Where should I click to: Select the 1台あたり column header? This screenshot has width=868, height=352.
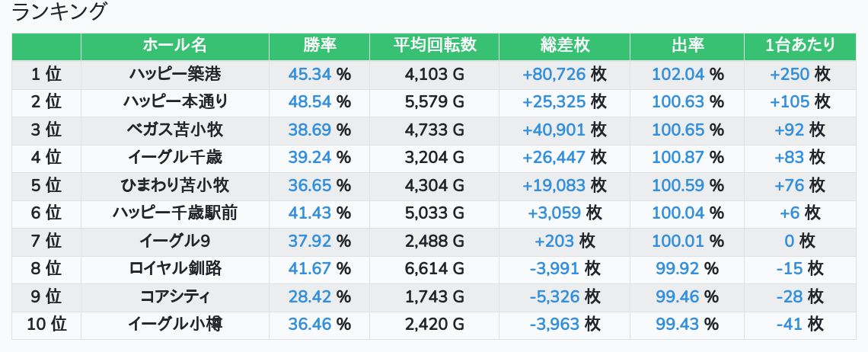799,46
